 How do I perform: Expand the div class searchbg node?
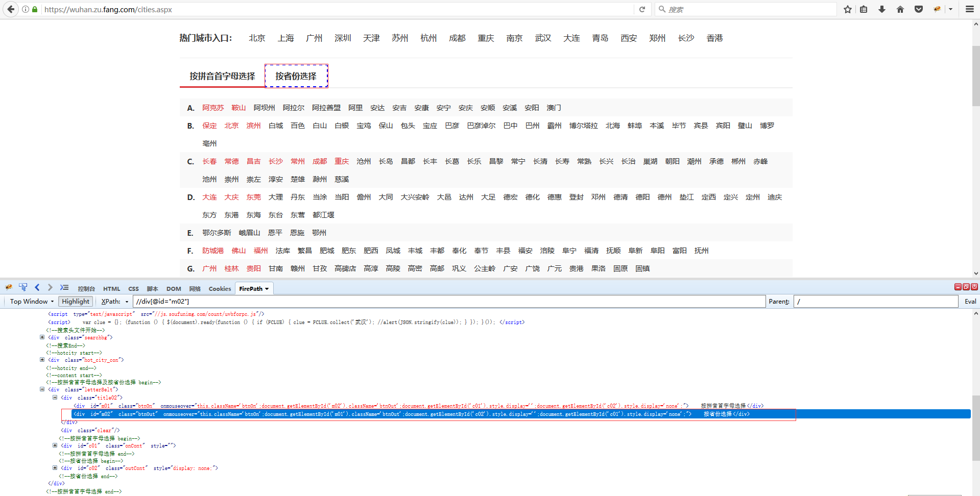[42, 337]
